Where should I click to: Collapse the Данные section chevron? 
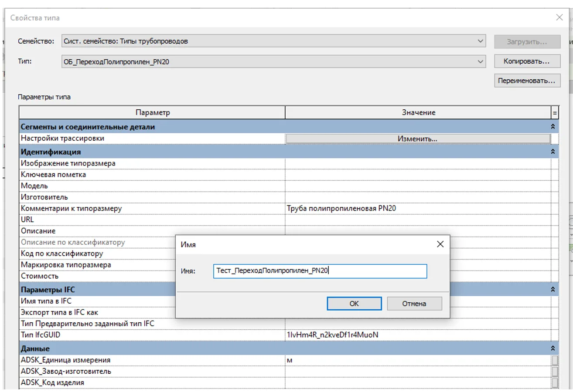point(553,349)
